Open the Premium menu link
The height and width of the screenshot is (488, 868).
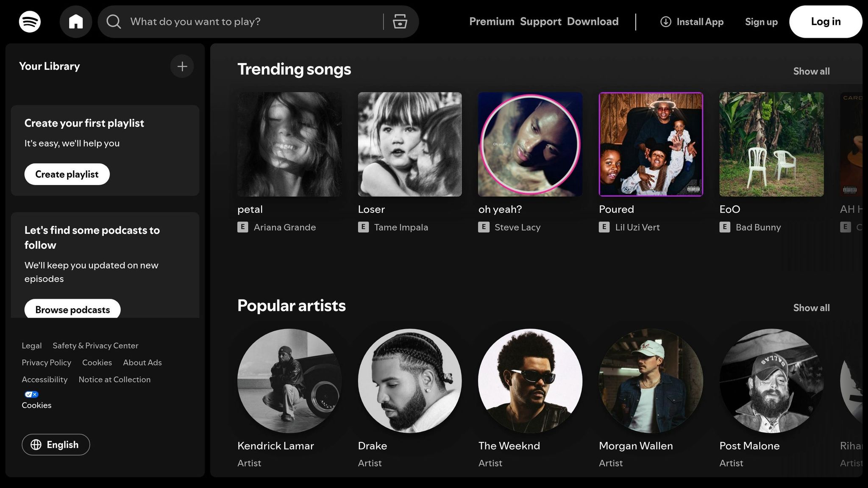(x=492, y=22)
